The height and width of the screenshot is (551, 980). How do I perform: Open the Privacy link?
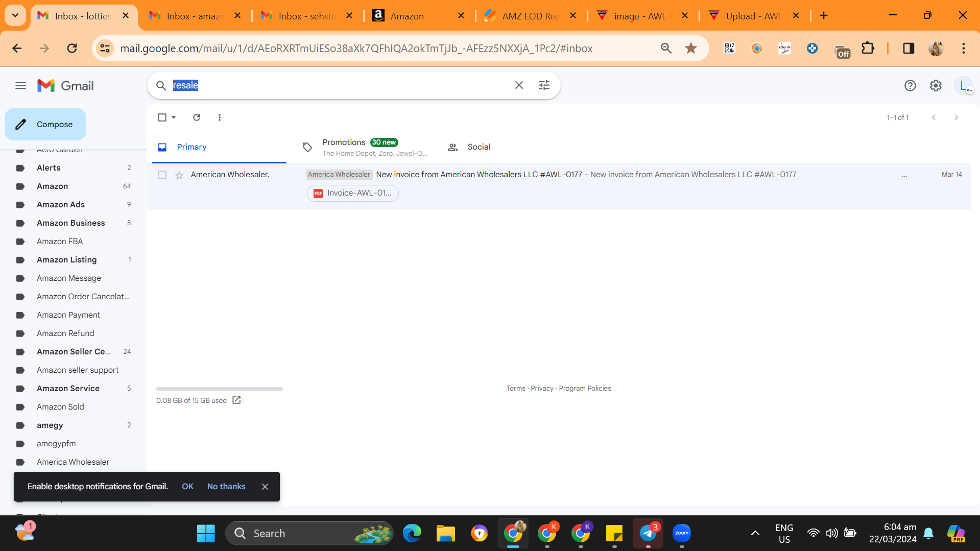542,389
